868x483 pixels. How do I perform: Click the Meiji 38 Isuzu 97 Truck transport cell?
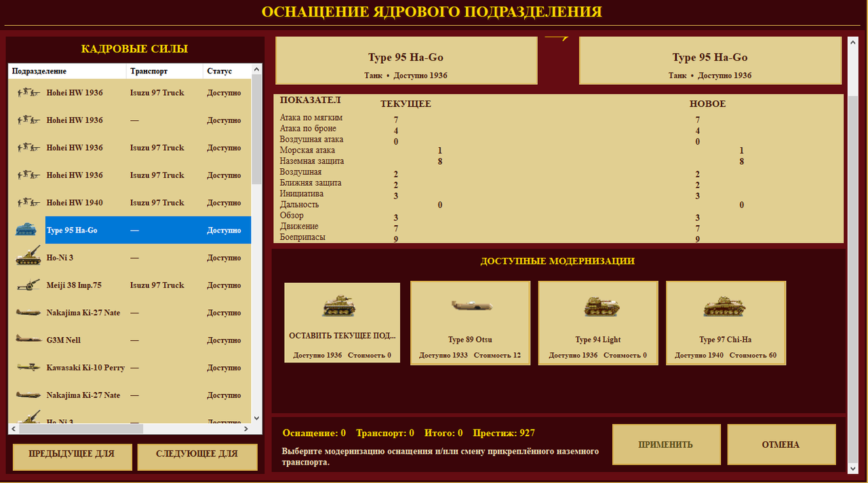157,285
